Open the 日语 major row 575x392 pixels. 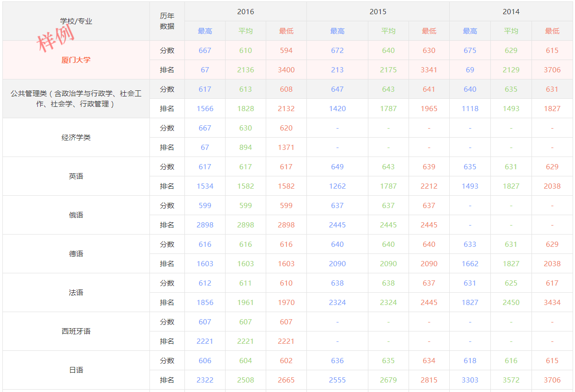coord(76,370)
